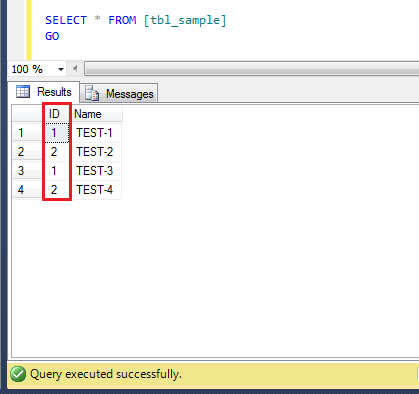Image resolution: width=419 pixels, height=394 pixels.
Task: Switch to the Messages tab
Action: click(119, 94)
